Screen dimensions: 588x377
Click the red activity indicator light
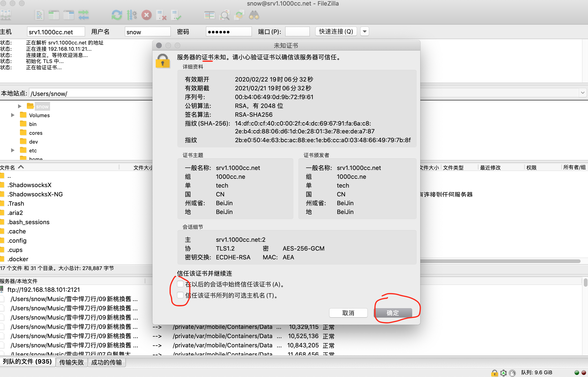point(584,373)
